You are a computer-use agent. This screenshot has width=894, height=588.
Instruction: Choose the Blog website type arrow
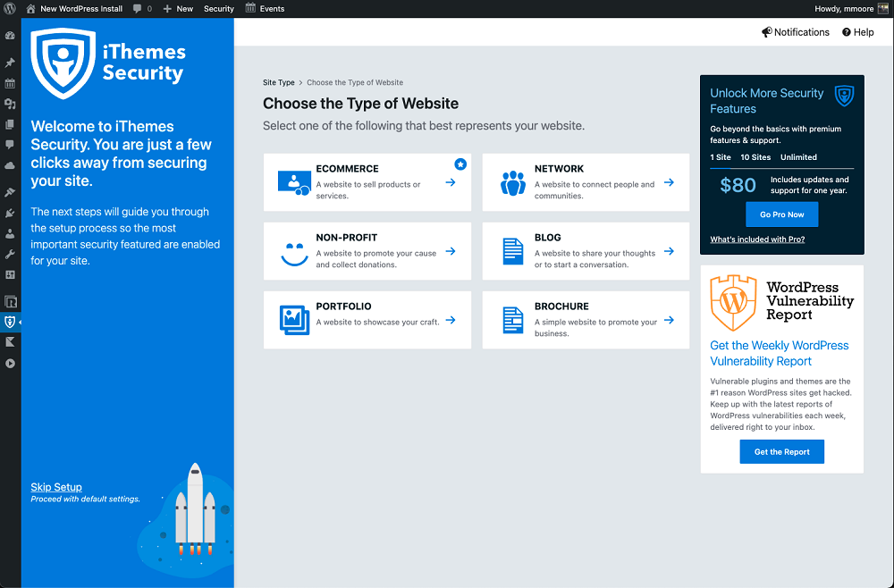(669, 251)
